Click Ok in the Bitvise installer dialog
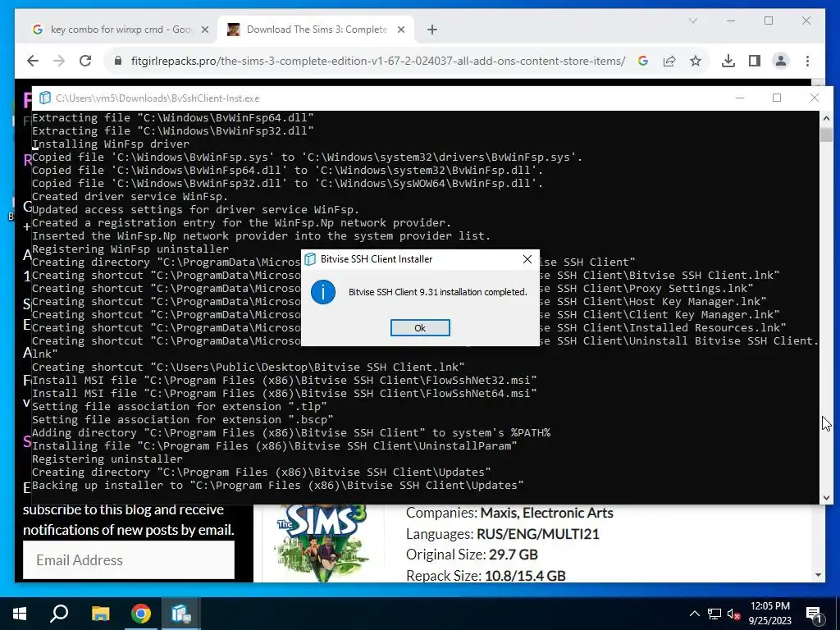This screenshot has width=840, height=630. 420,328
